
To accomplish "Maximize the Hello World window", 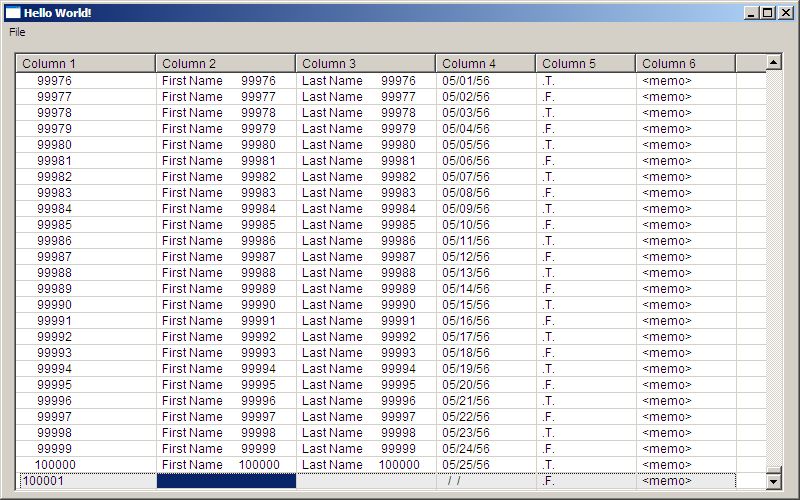I will click(767, 12).
